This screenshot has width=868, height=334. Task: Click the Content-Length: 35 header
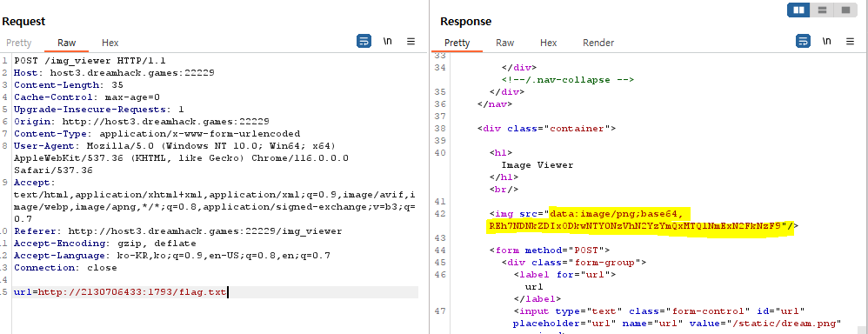point(69,84)
